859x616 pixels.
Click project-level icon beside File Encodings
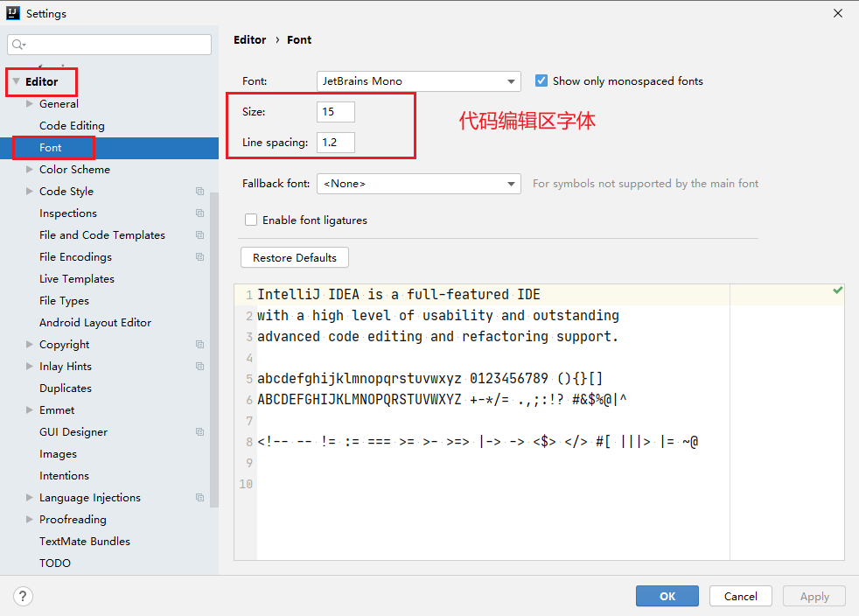click(x=200, y=257)
